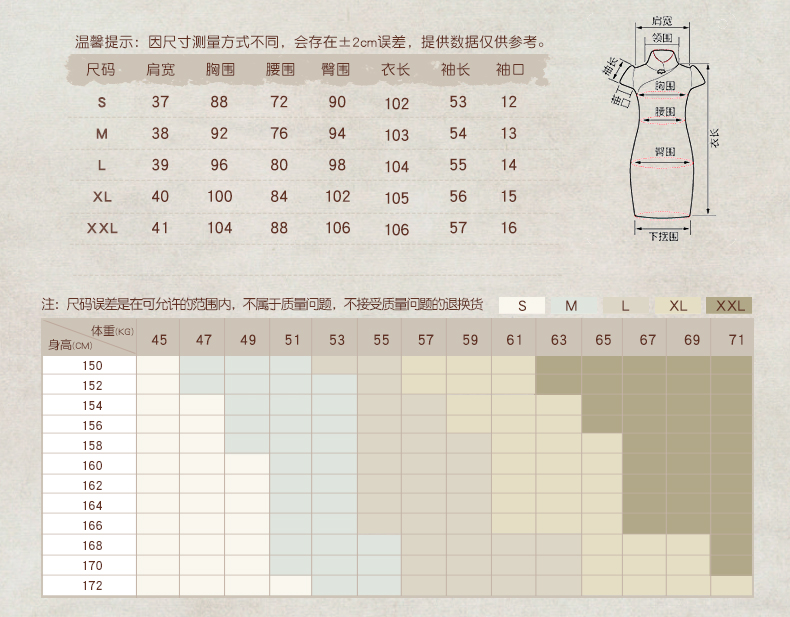Select the XL size legend swatch

(678, 306)
